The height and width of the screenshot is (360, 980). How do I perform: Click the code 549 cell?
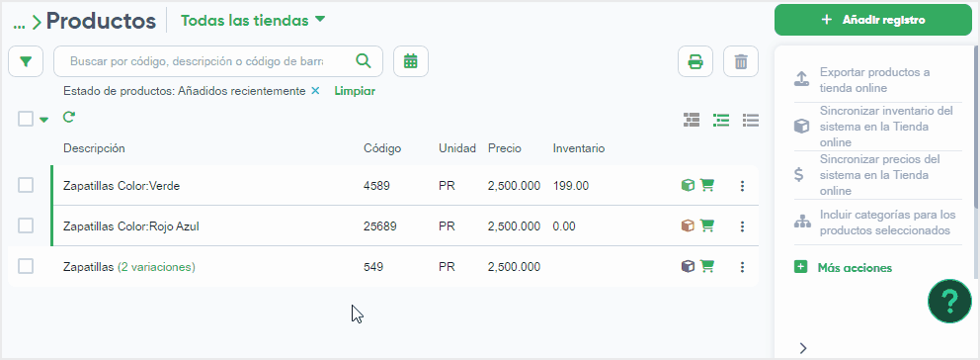[373, 267]
